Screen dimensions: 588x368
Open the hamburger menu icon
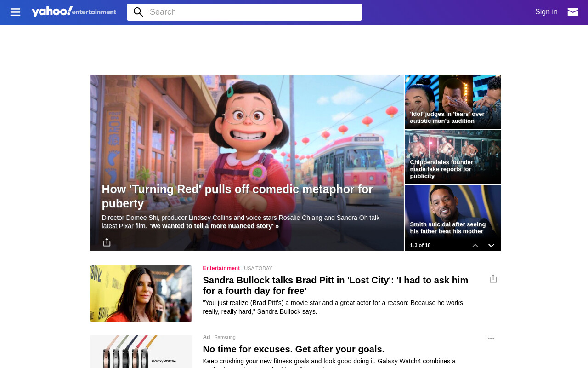click(15, 12)
